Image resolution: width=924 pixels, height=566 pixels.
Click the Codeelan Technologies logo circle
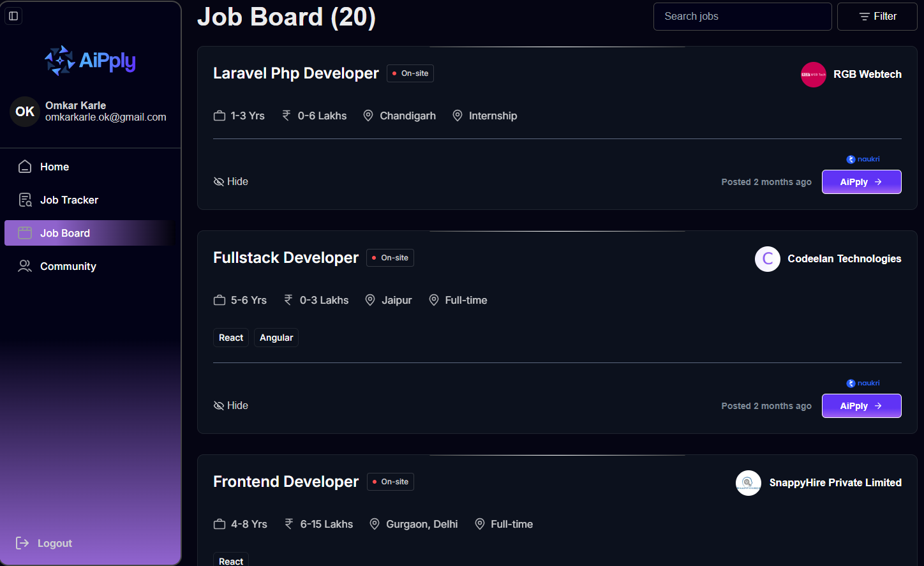(768, 259)
